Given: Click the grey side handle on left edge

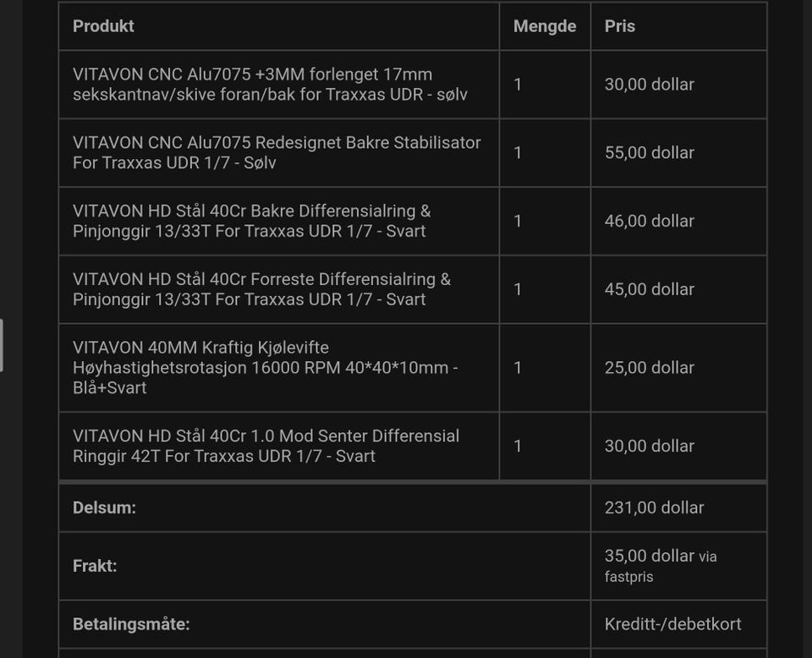Looking at the screenshot, I should click(2, 345).
